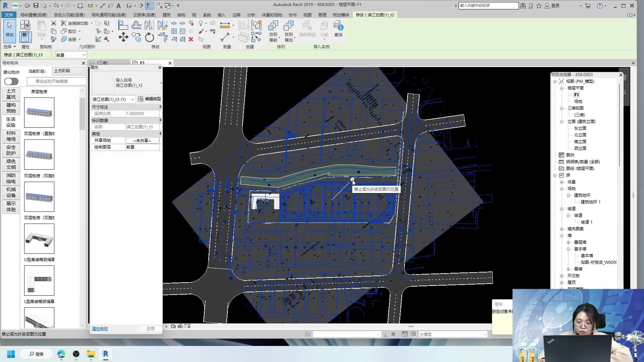Click the Rotate tool icon

point(149,37)
